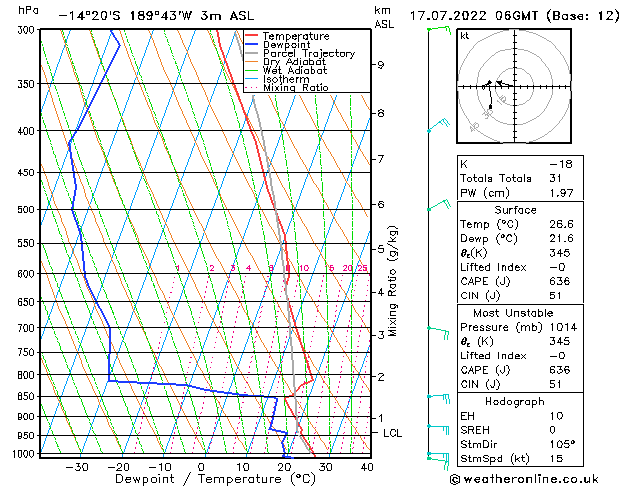Viewport: 629px width, 486px height.
Task: Click the surface Dewp value '21.6'
Action: pyautogui.click(x=561, y=239)
